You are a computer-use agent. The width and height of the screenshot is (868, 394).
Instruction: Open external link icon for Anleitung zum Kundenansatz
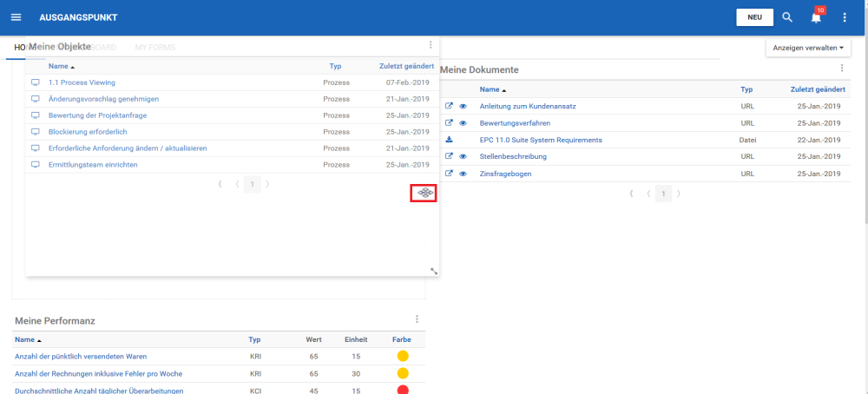pyautogui.click(x=449, y=106)
